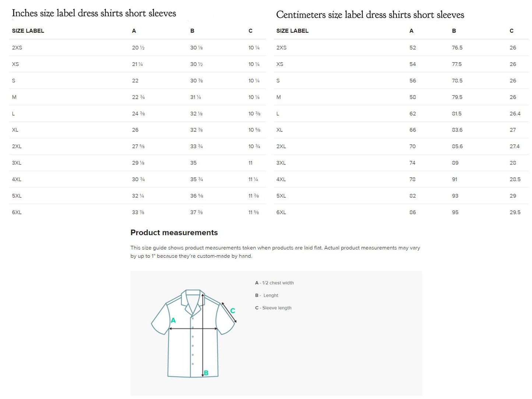The height and width of the screenshot is (399, 532).
Task: Click the green C marker beside the sleeve
Action: pyautogui.click(x=233, y=311)
